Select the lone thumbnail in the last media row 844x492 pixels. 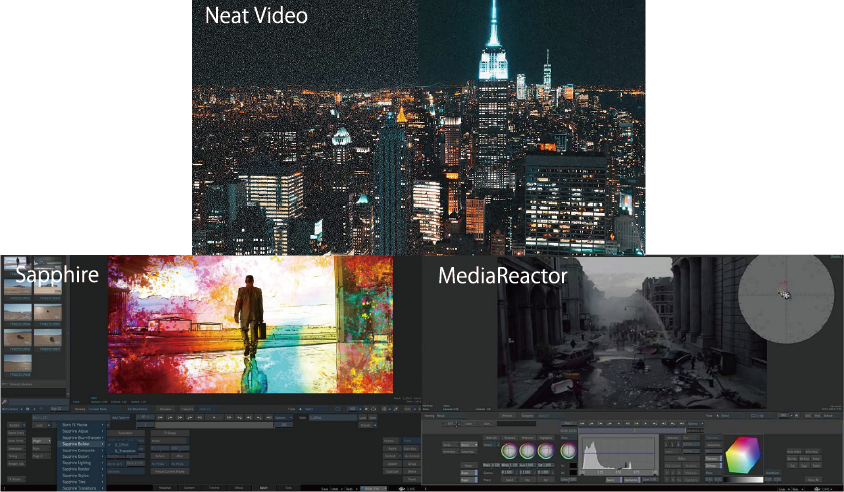coord(17,363)
